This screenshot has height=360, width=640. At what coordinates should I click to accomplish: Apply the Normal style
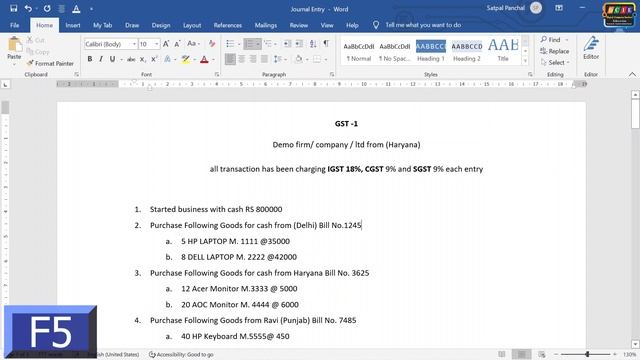359,51
